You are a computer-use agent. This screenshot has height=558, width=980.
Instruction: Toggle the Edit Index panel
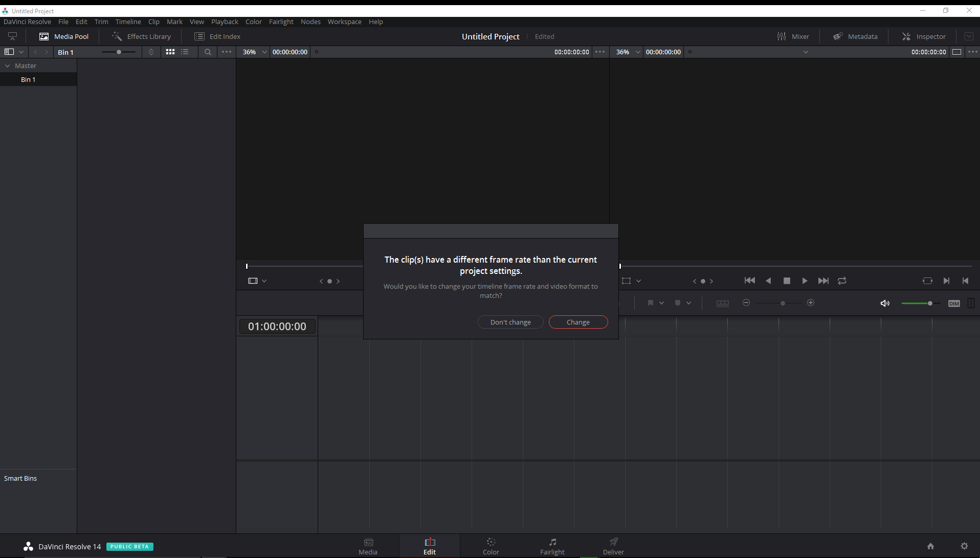217,36
